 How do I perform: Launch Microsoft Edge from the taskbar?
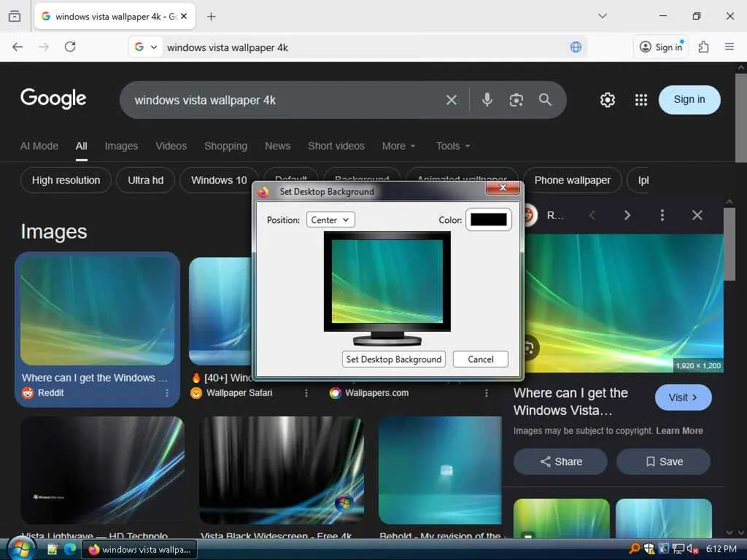[71, 549]
